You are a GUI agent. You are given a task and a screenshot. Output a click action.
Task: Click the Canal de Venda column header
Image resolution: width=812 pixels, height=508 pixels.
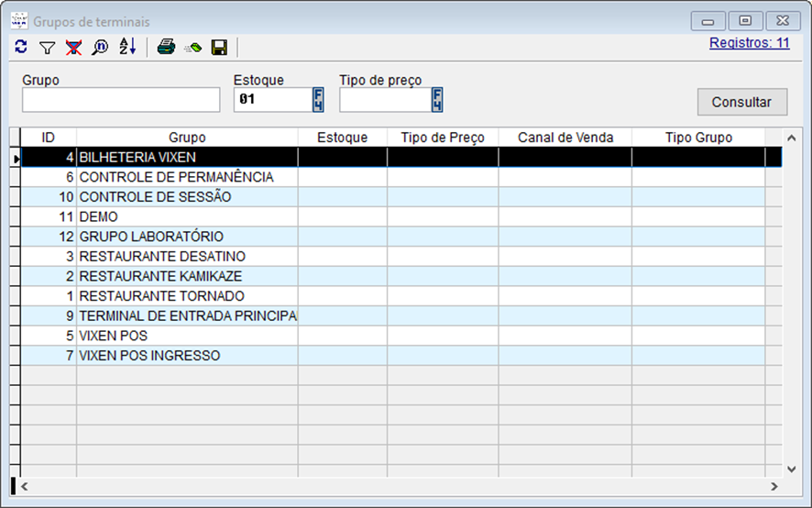[565, 138]
